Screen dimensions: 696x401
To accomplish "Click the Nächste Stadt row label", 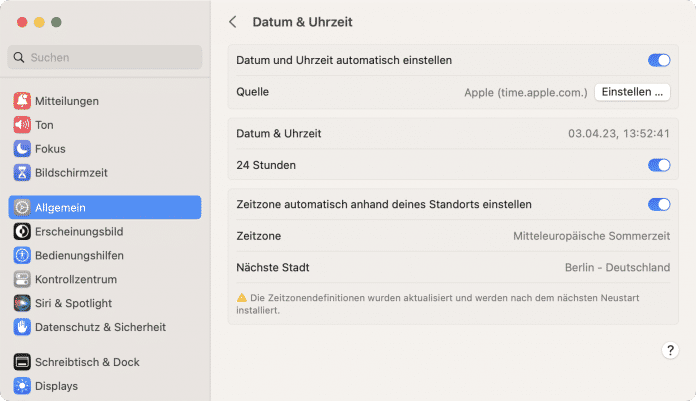I will tap(273, 267).
